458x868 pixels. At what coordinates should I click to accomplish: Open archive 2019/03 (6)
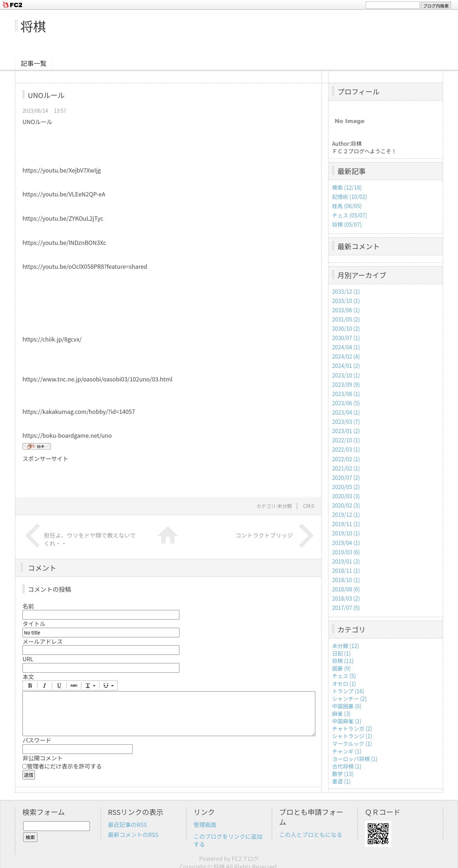click(x=346, y=552)
